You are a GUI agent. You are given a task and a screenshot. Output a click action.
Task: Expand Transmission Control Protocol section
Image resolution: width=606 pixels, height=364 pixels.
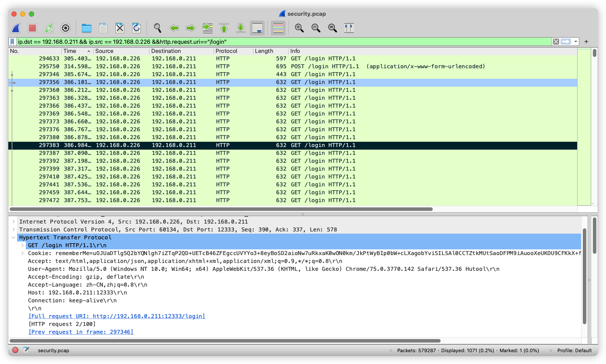(14, 230)
